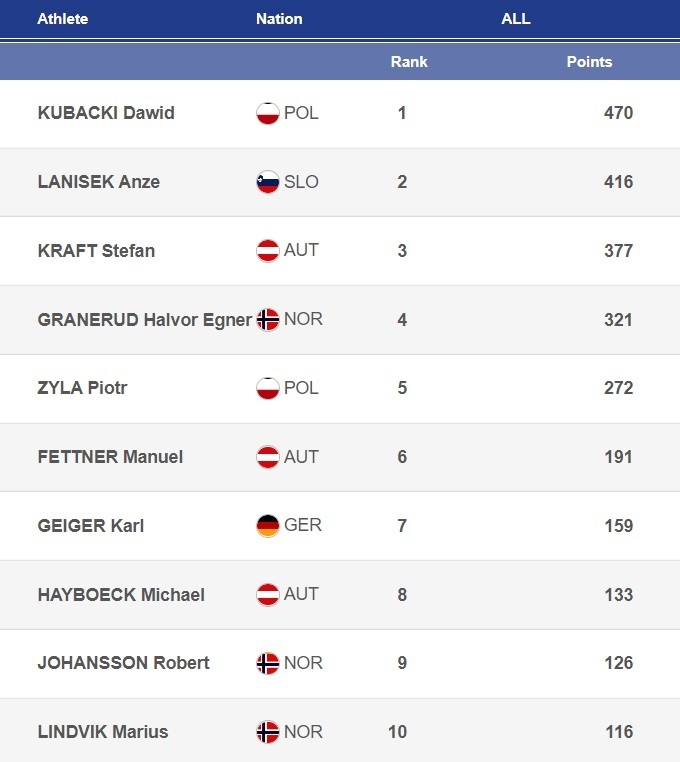Screen dimensions: 680x762
Task: Click the Slovenian flag beside Lanisek Anze
Action: pyautogui.click(x=267, y=182)
